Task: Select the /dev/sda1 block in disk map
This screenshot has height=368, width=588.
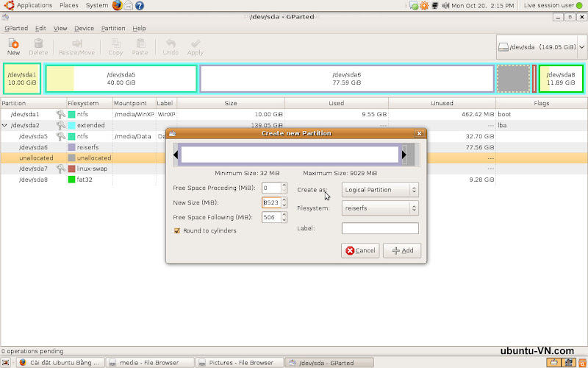Action: [x=22, y=79]
